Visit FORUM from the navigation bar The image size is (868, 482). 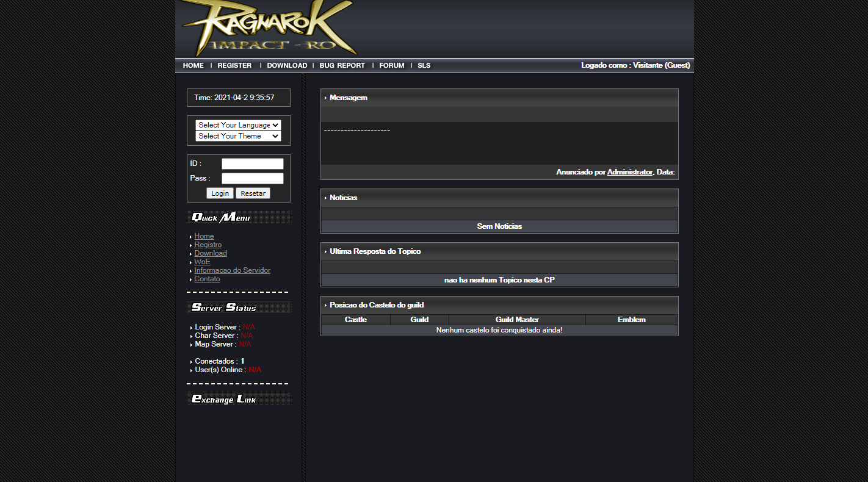click(391, 65)
